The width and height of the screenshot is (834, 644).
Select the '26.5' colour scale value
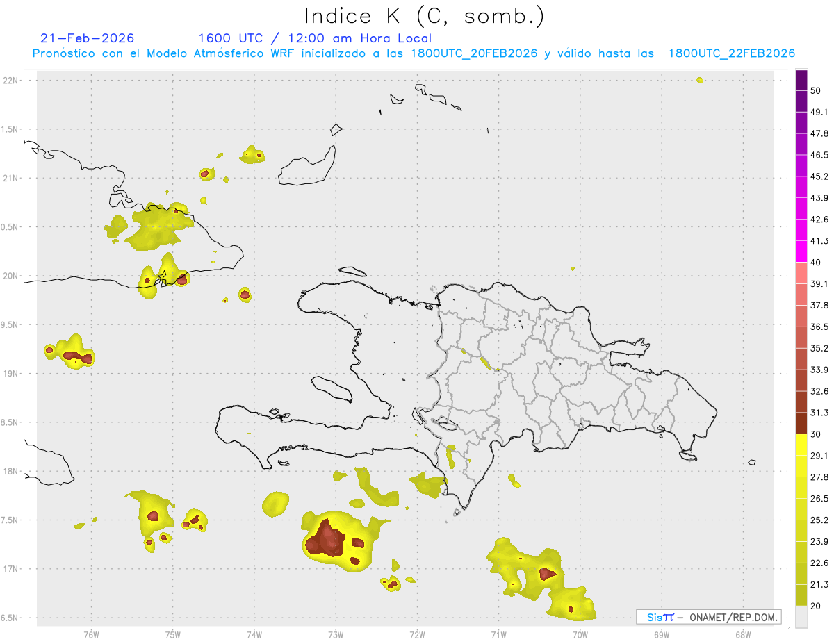coord(819,499)
